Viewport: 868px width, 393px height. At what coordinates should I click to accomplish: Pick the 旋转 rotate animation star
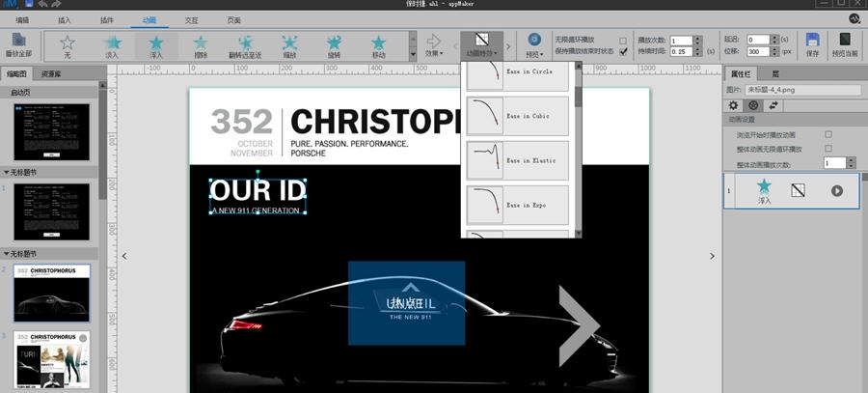(x=334, y=42)
